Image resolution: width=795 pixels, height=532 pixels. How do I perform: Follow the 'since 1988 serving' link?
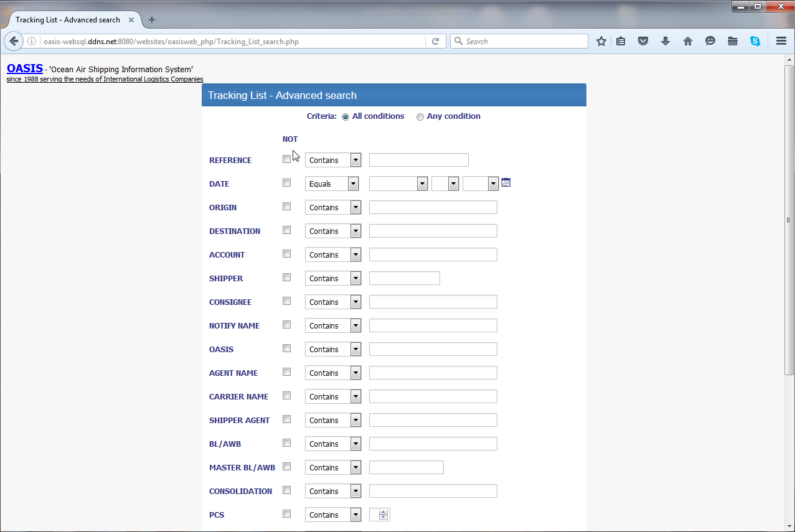tap(105, 79)
